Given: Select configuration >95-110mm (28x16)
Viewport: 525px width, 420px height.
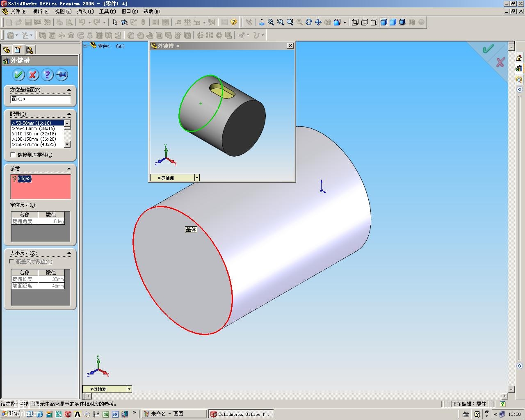Looking at the screenshot, I should [37, 128].
